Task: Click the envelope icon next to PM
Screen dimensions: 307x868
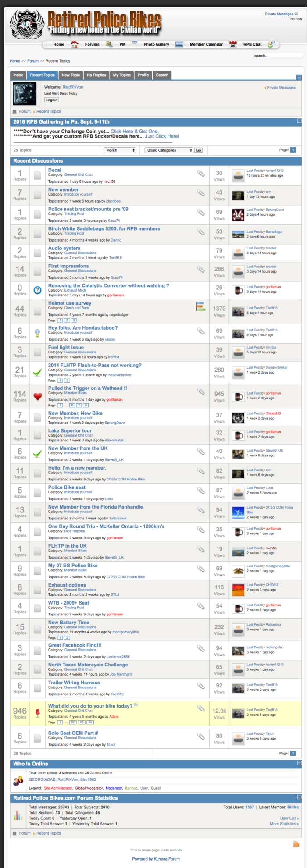Action: 134,44
